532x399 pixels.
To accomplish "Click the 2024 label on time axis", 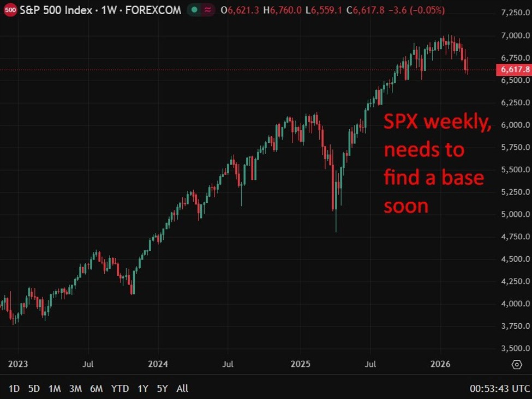I will click(158, 364).
